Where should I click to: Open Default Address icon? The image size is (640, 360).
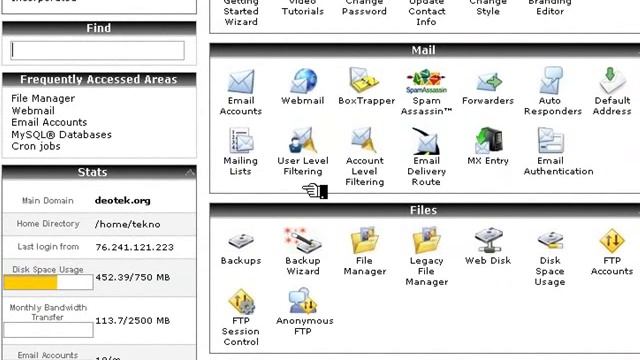coord(612,80)
